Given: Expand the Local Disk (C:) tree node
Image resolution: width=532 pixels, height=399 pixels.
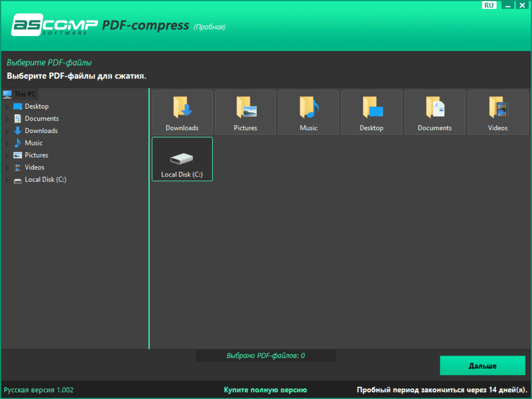Looking at the screenshot, I should pyautogui.click(x=7, y=180).
